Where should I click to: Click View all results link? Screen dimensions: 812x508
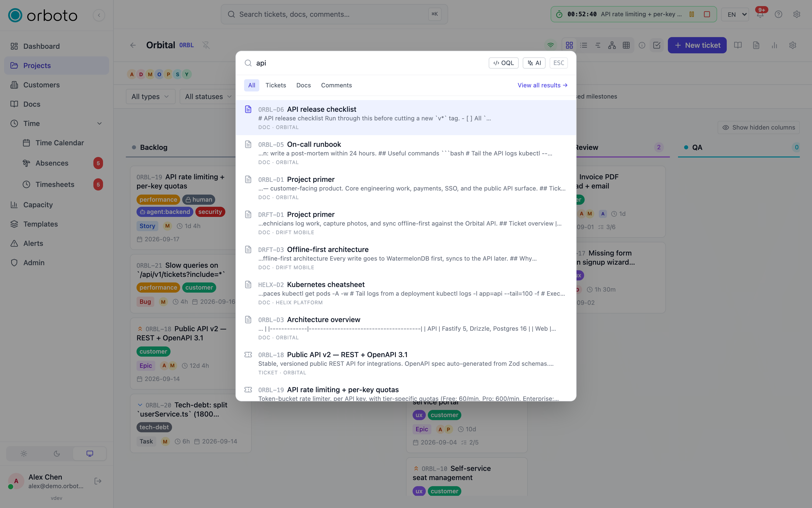[x=542, y=85]
